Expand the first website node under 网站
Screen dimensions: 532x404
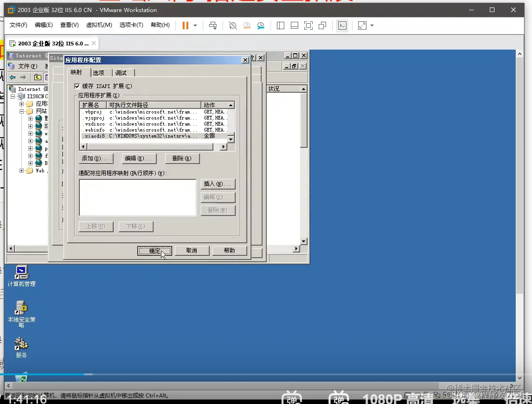point(30,119)
